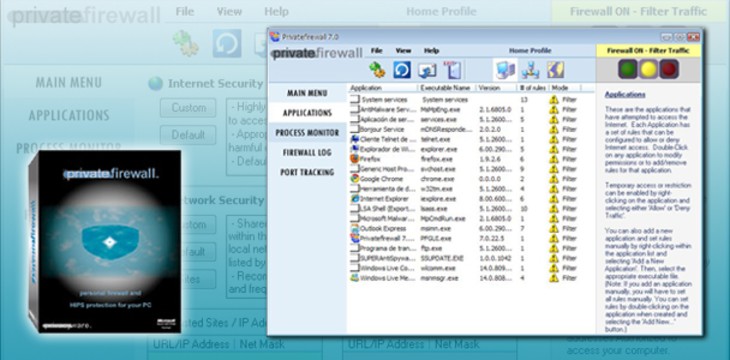Click Custom button under Internet Security, background window

point(188,108)
